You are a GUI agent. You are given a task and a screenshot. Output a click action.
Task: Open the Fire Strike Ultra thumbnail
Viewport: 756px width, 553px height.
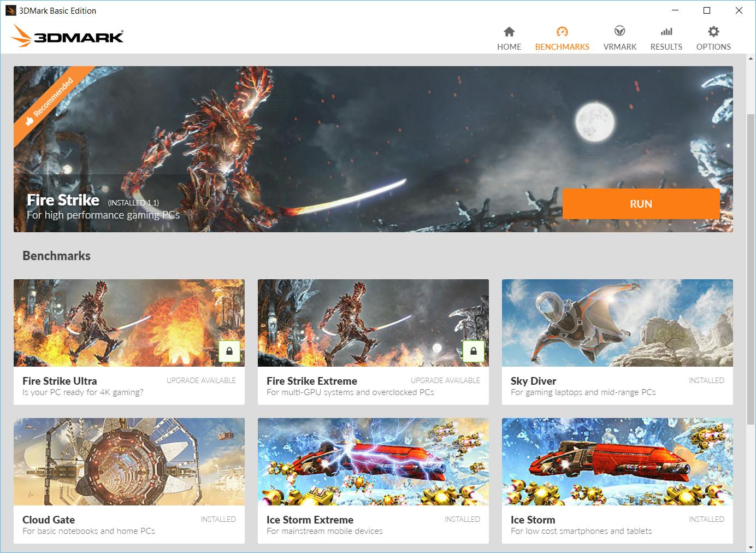pyautogui.click(x=129, y=323)
